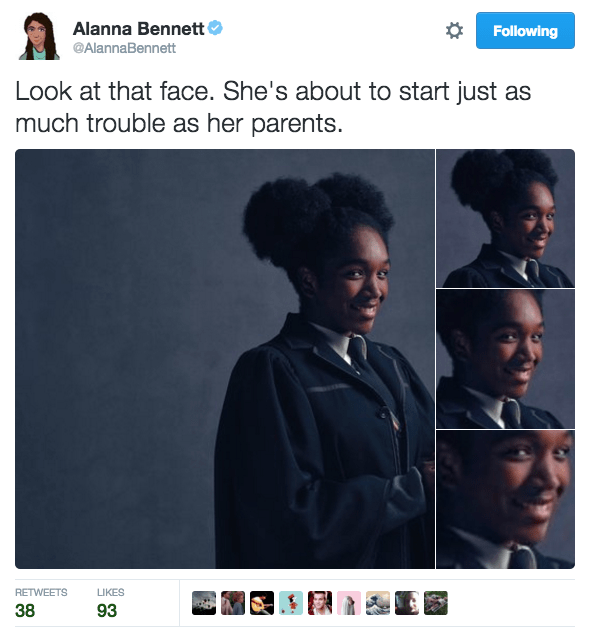Open the Alanna Bennett display name

pyautogui.click(x=138, y=29)
